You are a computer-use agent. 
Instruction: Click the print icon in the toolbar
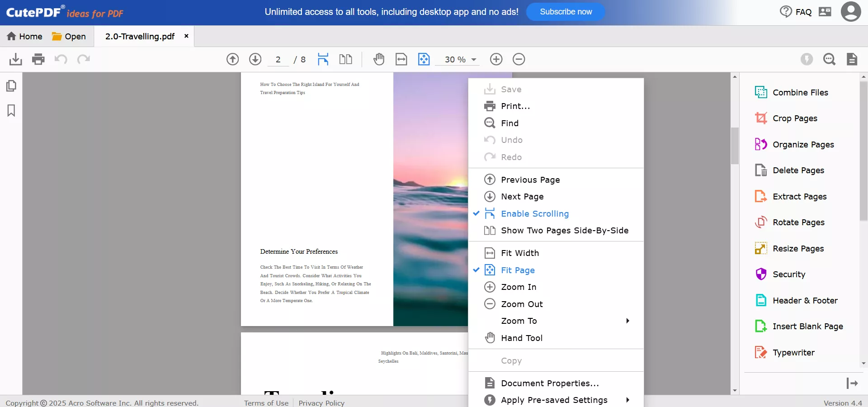pos(38,59)
